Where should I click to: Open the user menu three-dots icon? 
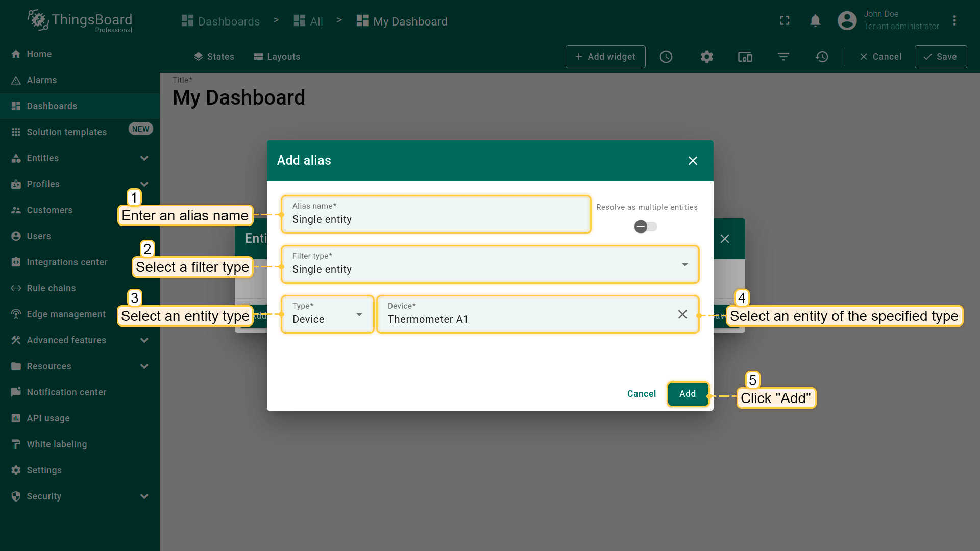tap(954, 21)
